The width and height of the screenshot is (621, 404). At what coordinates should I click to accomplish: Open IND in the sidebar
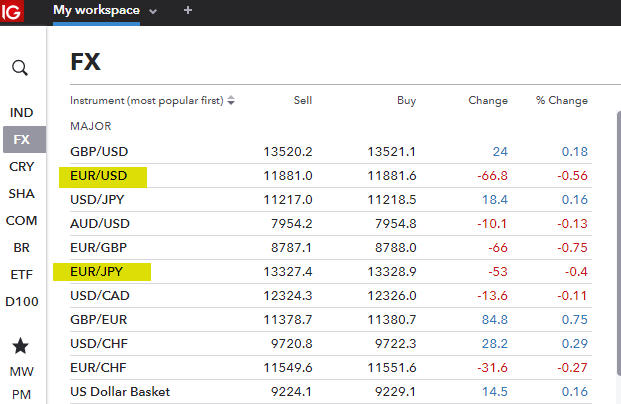click(x=21, y=112)
